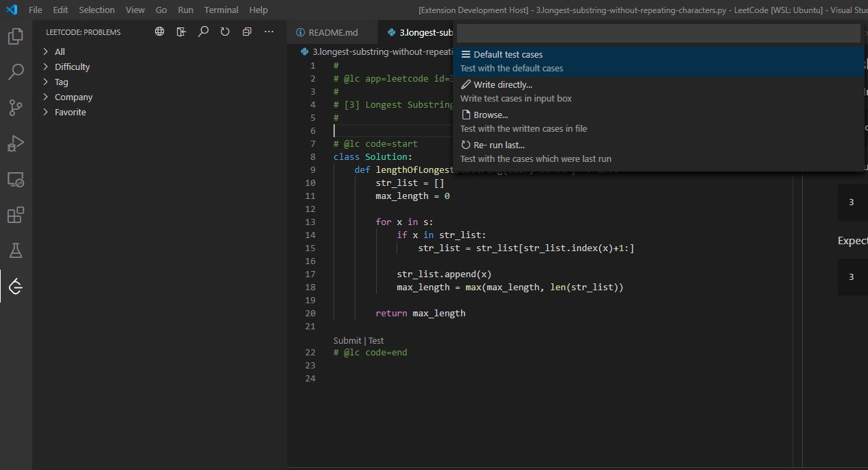Click the Python file icon in the breadcrumb

(x=305, y=51)
